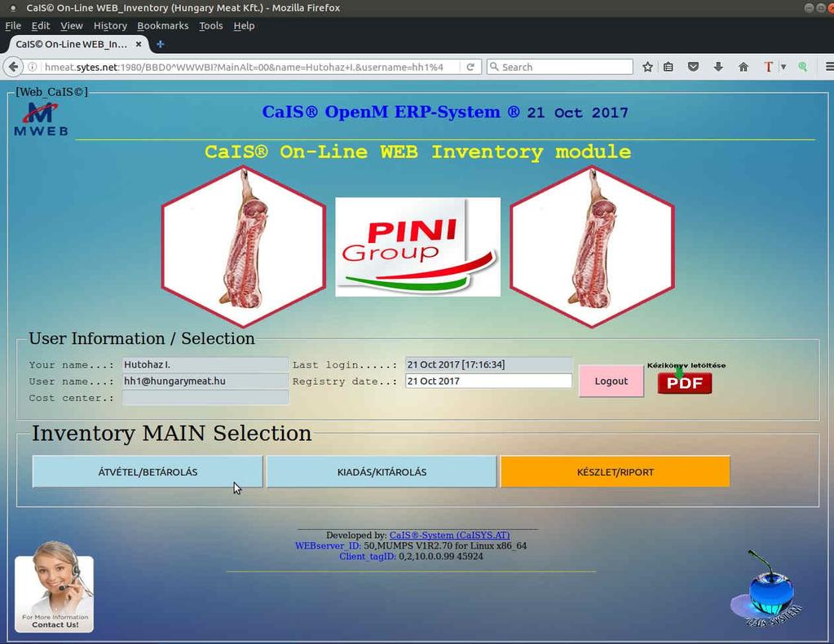The width and height of the screenshot is (834, 644).
Task: Click the User name email field
Action: click(205, 381)
